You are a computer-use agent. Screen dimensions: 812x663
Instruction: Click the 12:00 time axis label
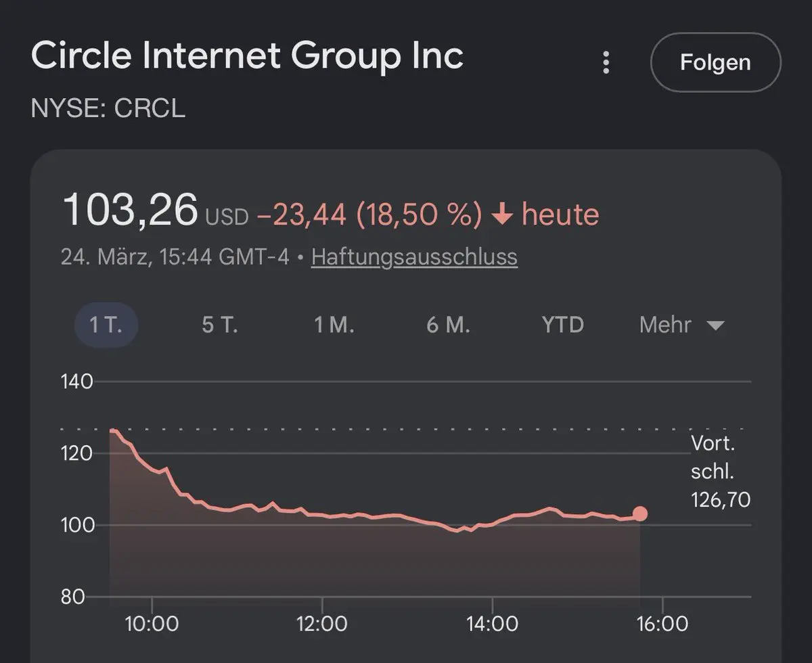click(322, 623)
